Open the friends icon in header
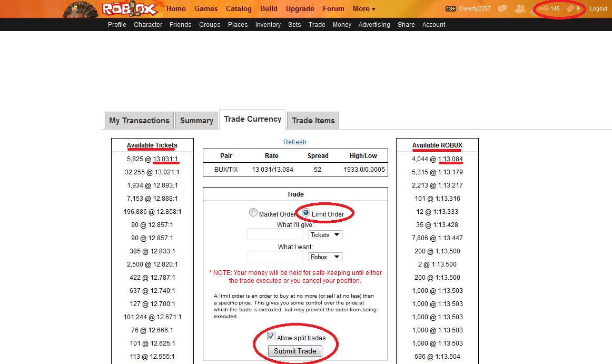The height and width of the screenshot is (364, 612). click(x=520, y=8)
